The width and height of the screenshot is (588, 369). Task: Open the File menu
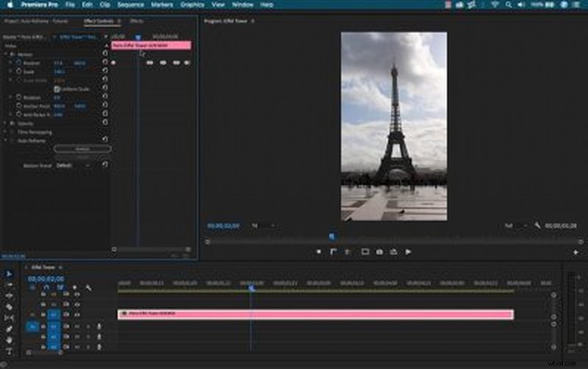70,5
